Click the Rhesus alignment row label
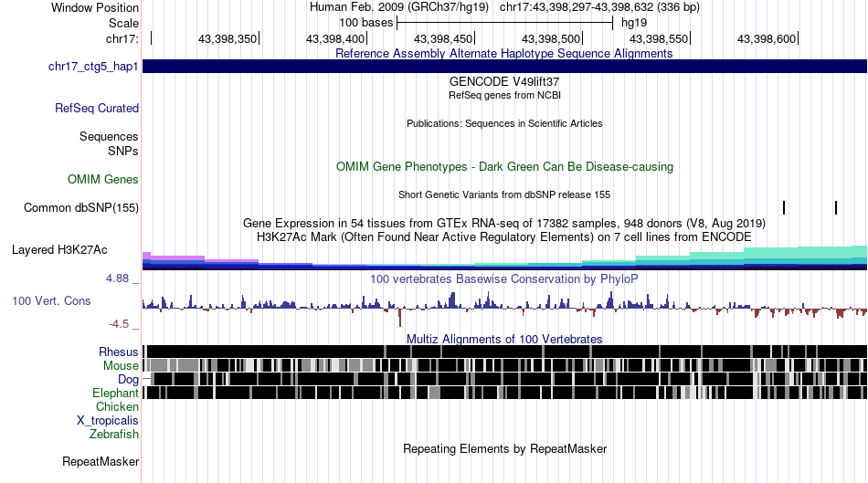The width and height of the screenshot is (868, 483). coord(119,352)
